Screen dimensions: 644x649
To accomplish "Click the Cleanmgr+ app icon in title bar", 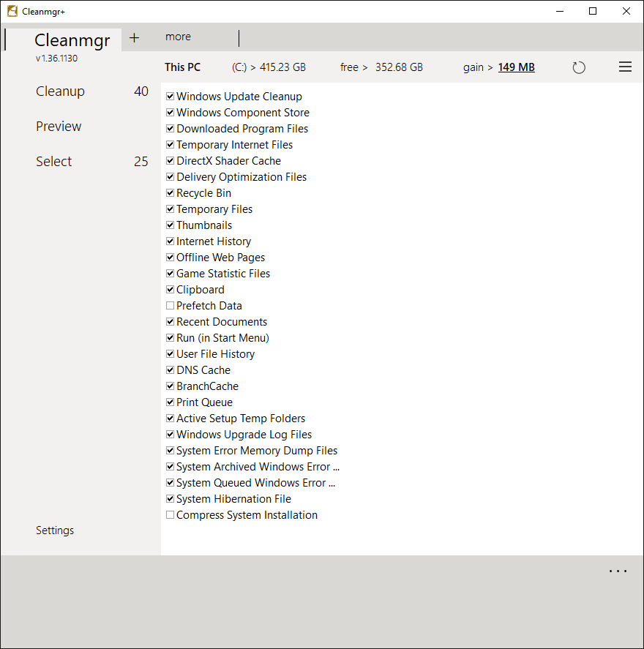I will pos(12,11).
